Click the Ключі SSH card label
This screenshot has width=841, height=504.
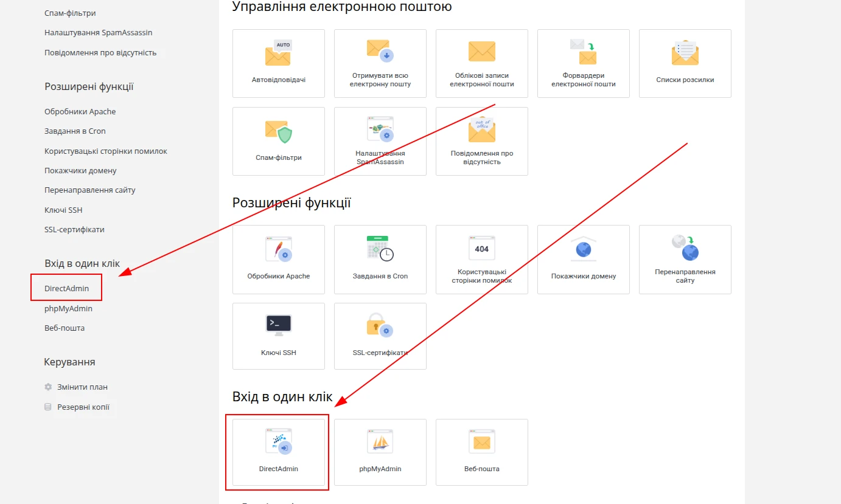pos(279,353)
